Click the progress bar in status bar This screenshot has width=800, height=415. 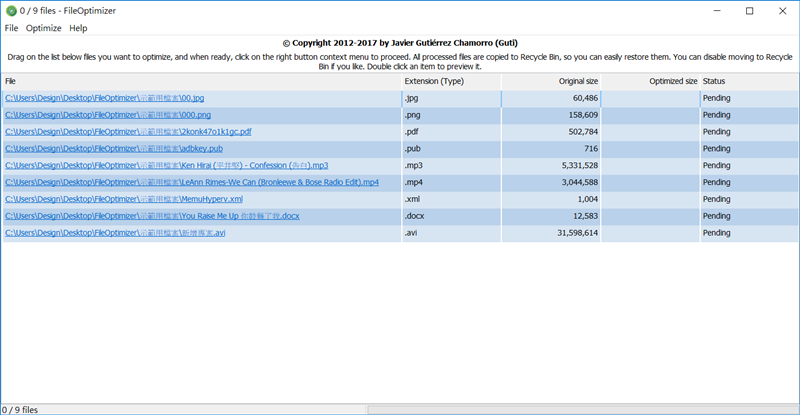coord(583,410)
